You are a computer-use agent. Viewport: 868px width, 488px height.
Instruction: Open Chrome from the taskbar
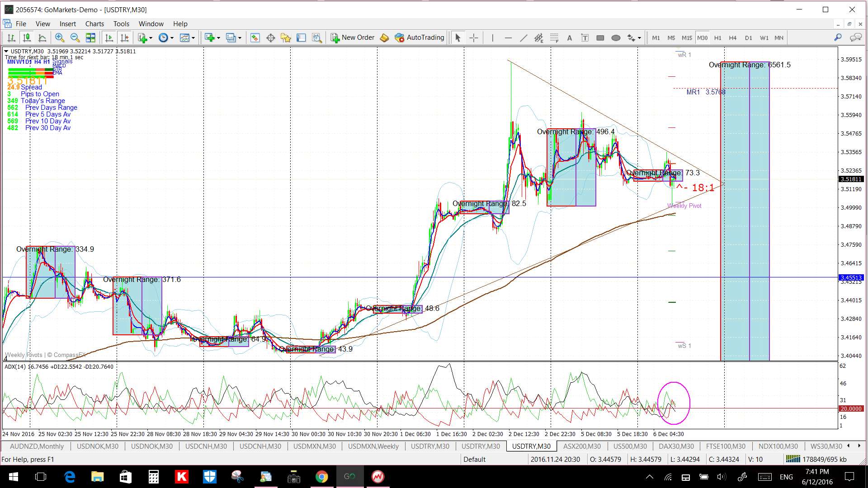coord(321,477)
